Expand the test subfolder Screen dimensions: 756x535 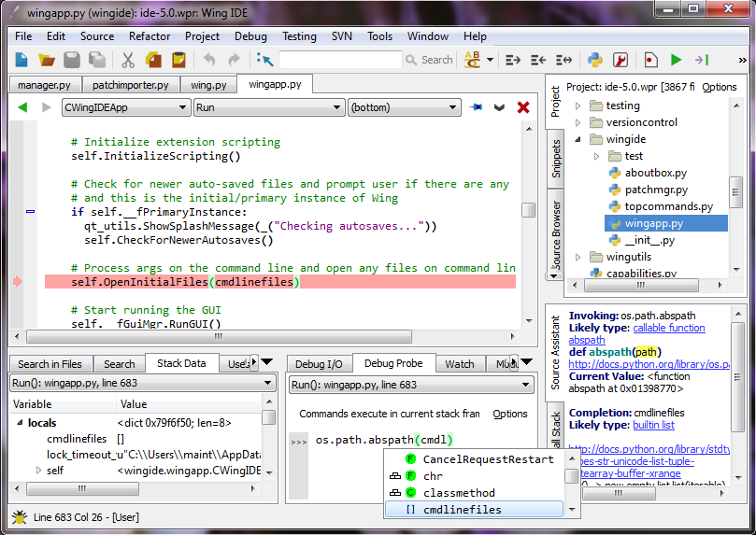[x=597, y=156]
